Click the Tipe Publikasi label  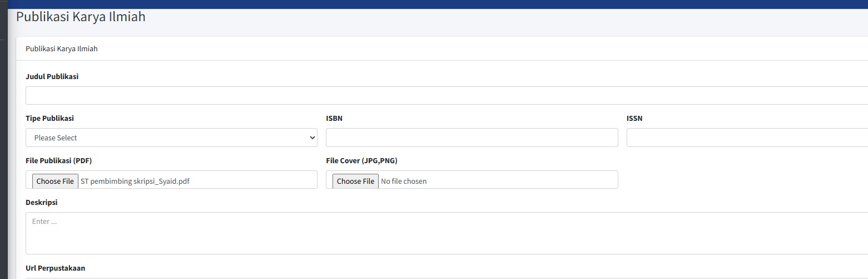49,118
